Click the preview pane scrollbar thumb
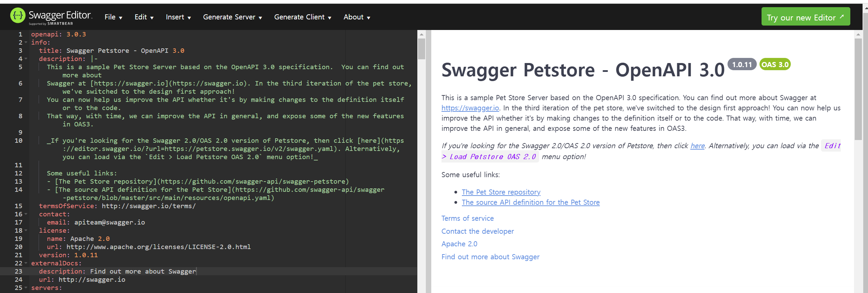This screenshot has width=868, height=293. (x=858, y=89)
